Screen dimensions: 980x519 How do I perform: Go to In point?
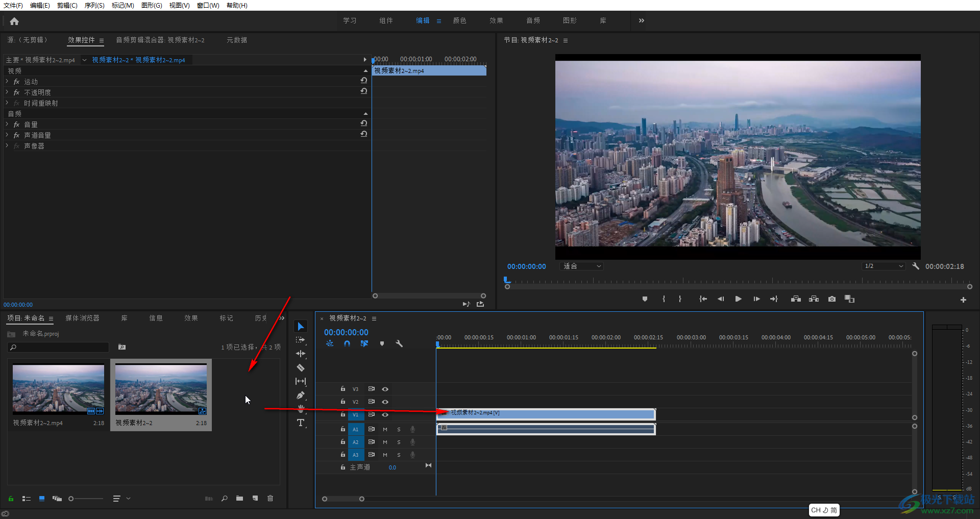[703, 299]
